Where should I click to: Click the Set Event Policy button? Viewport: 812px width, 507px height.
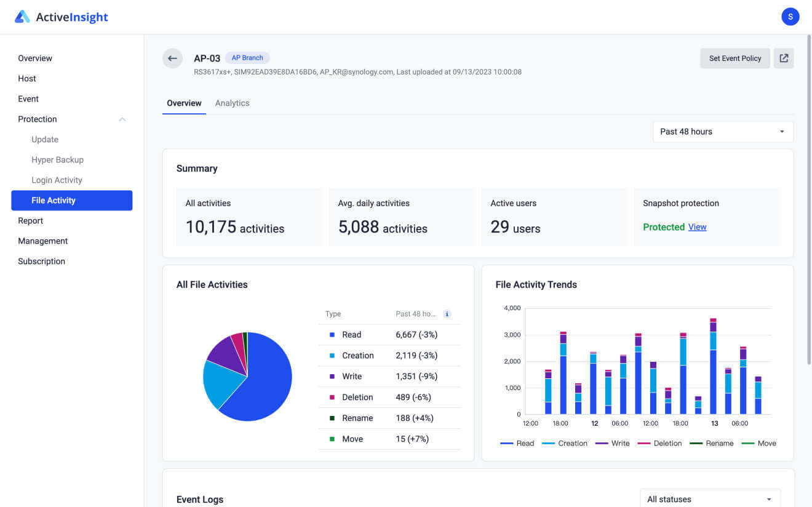[734, 58]
